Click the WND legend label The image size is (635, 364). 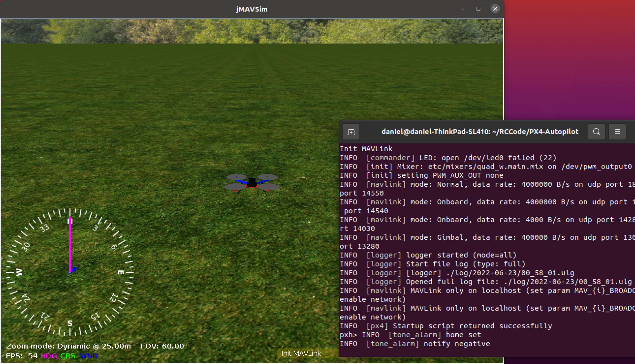89,356
